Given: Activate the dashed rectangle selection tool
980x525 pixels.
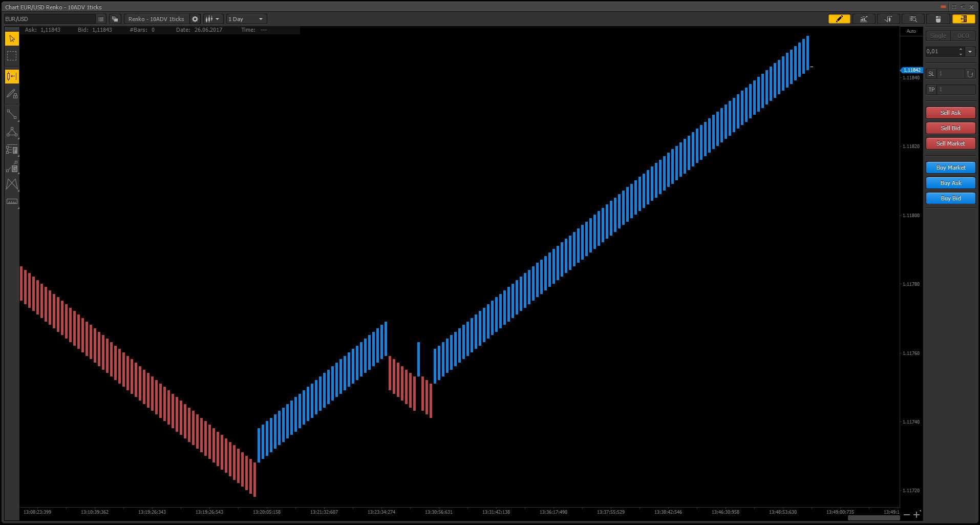Looking at the screenshot, I should [12, 56].
